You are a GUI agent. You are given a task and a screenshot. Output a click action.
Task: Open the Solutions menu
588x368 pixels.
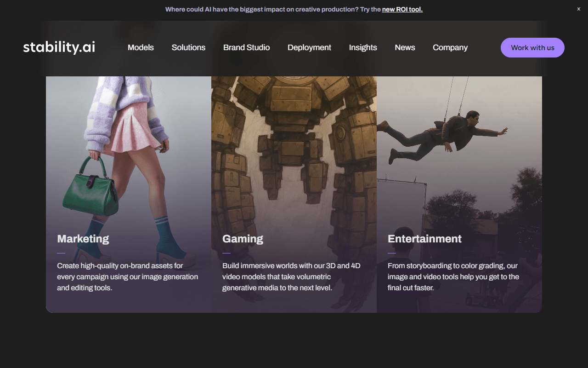pyautogui.click(x=188, y=47)
